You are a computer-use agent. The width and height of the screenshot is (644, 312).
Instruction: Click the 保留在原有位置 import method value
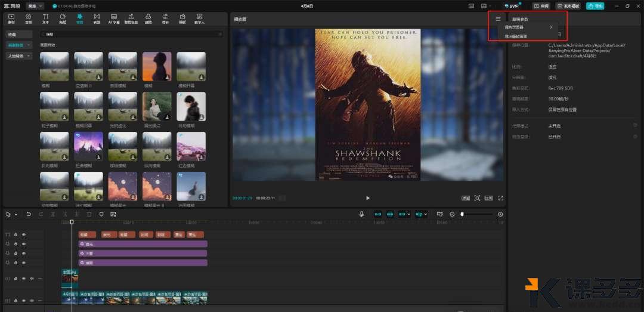pos(562,110)
